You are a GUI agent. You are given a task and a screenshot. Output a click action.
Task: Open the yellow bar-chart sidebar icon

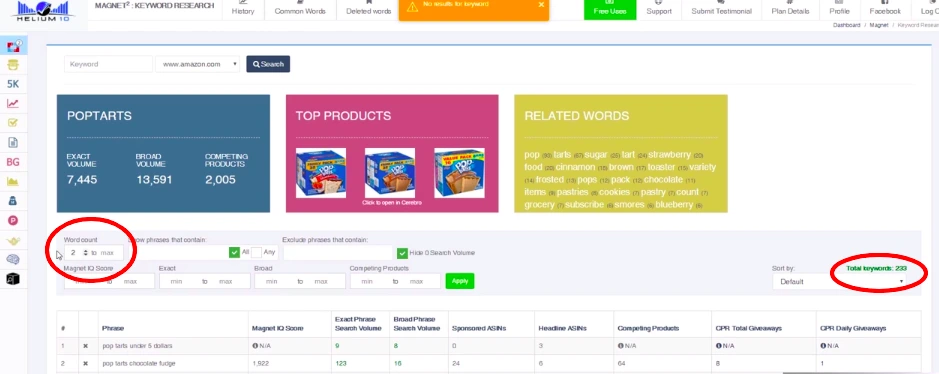(13, 181)
